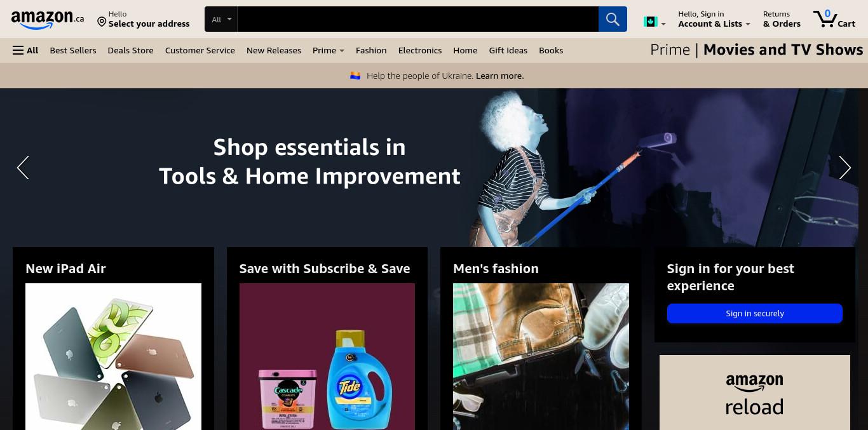Viewport: 868px width, 430px height.
Task: Open the All hamburger menu
Action: [25, 50]
